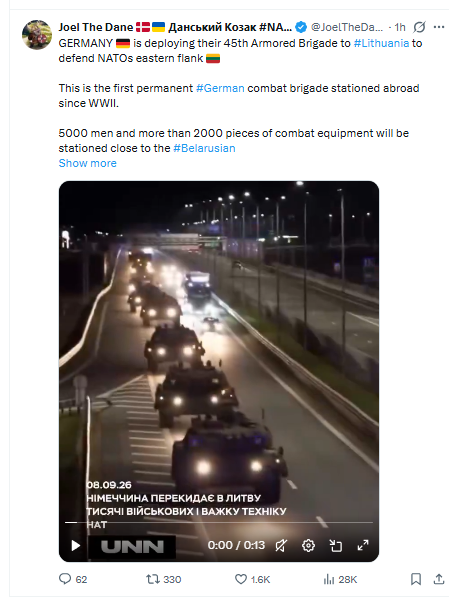
Task: Open the three-dot more options menu
Action: click(x=439, y=27)
